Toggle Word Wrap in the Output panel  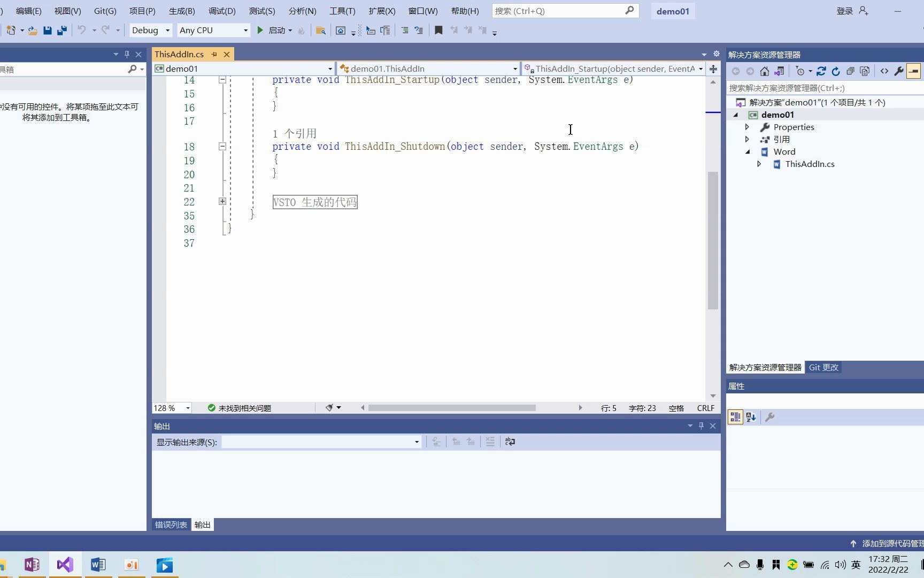pyautogui.click(x=509, y=442)
